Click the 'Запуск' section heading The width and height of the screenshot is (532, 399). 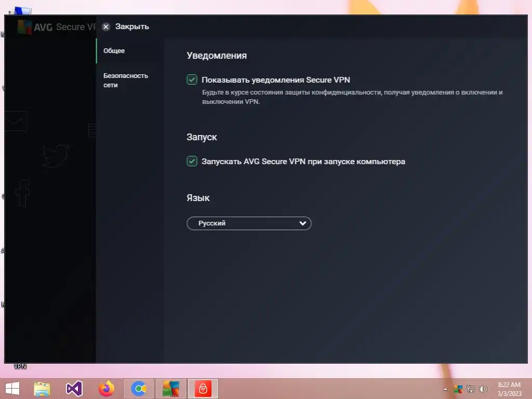pos(202,137)
